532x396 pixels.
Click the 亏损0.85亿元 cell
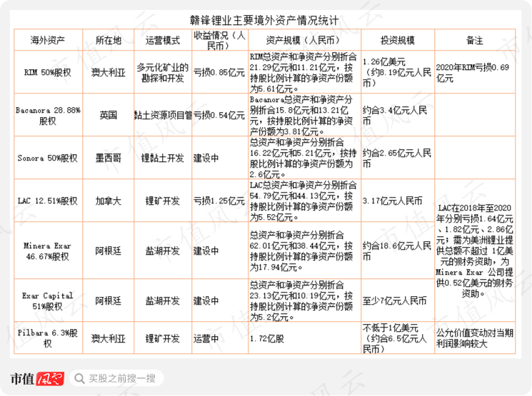[x=220, y=72]
